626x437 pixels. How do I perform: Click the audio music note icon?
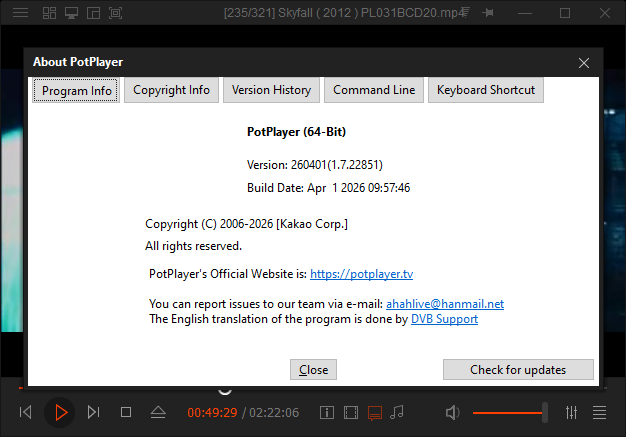397,412
